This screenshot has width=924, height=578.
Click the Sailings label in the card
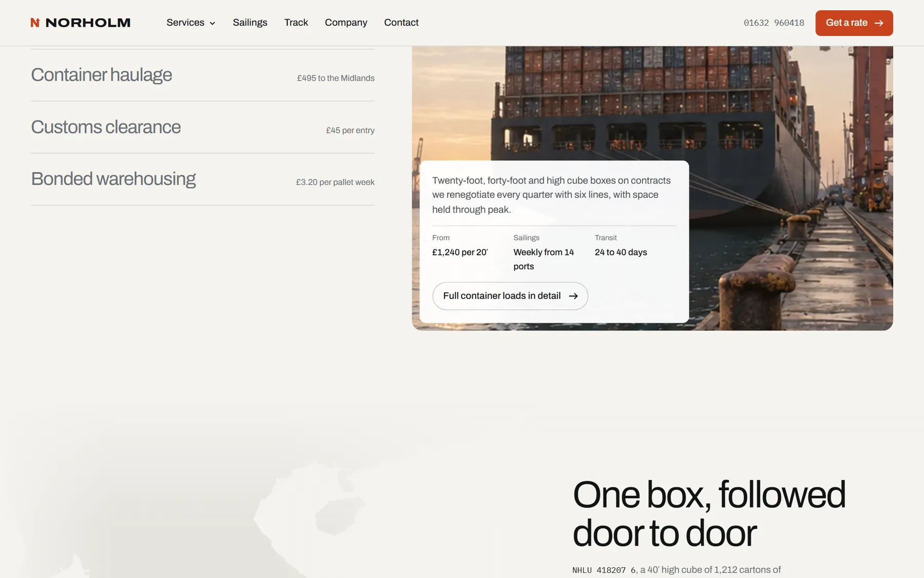tap(526, 238)
